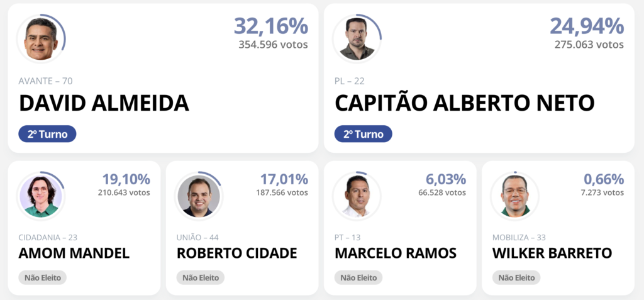Click the Não Eleito badge for Amom Mandel

coord(43,277)
